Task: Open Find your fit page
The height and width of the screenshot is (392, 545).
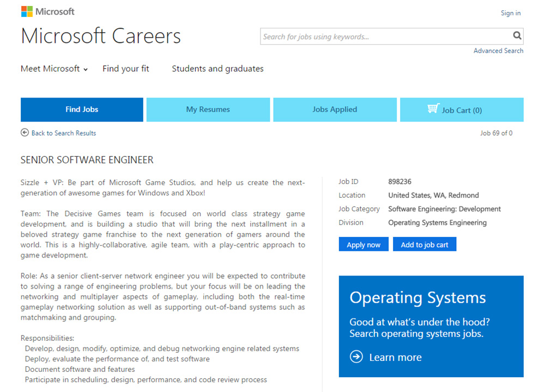Action: click(x=126, y=69)
